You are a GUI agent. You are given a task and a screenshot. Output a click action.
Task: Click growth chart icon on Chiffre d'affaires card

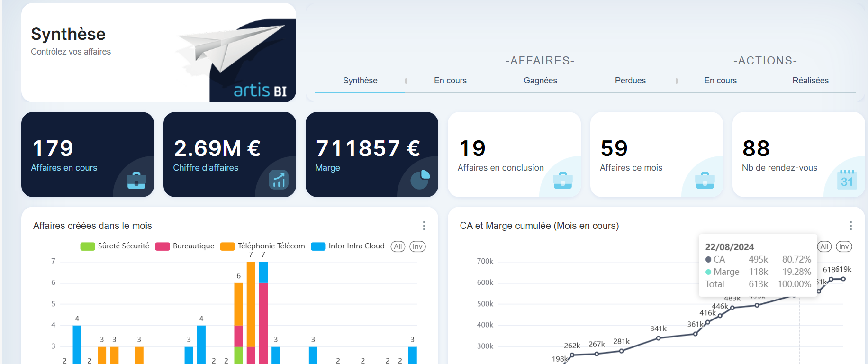279,180
